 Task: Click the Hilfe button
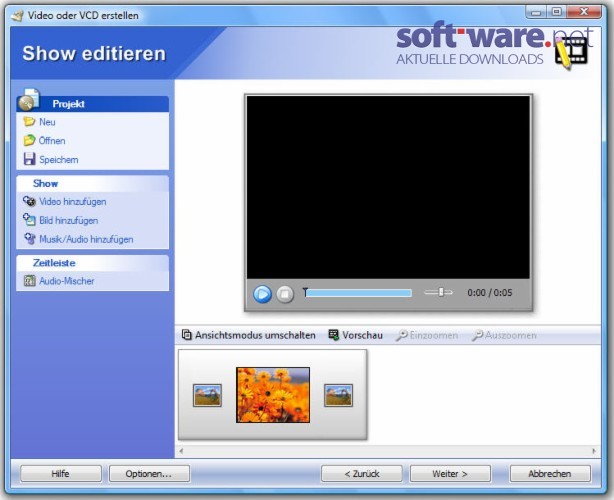tap(61, 474)
